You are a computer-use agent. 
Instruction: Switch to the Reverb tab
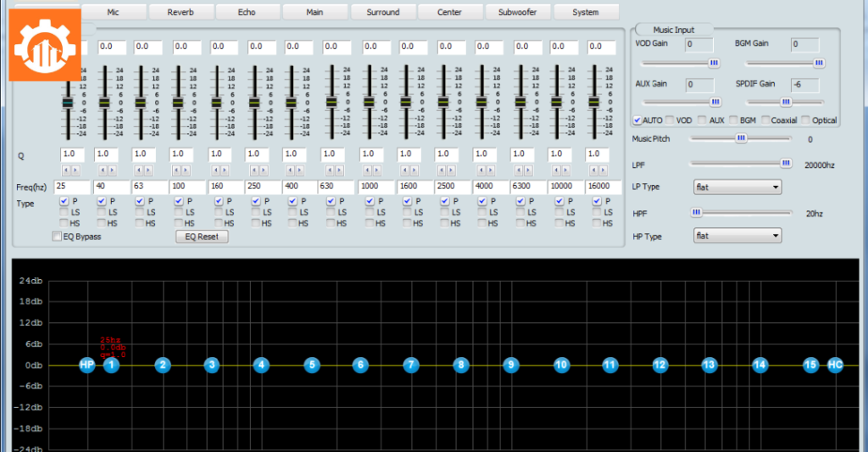[x=180, y=13]
